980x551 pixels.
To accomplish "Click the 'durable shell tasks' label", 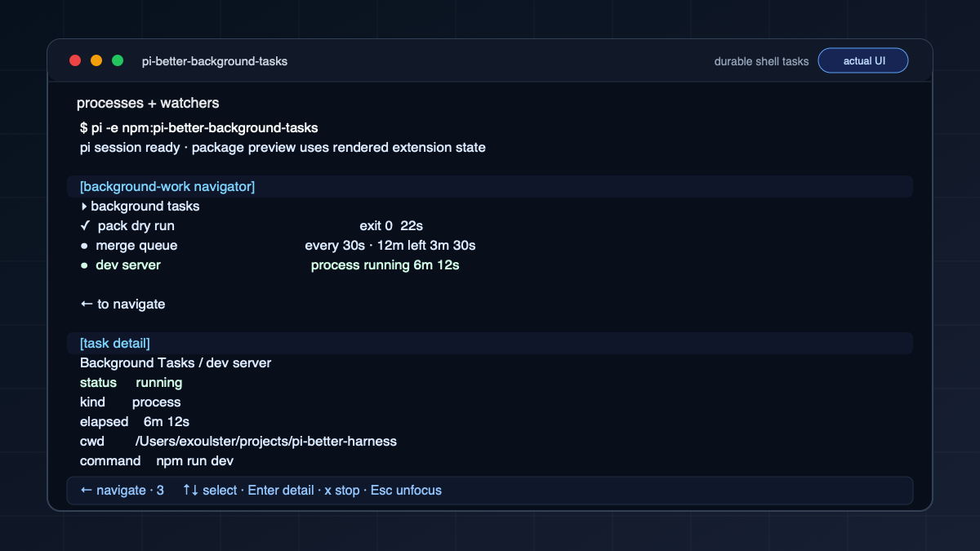I will click(x=761, y=61).
